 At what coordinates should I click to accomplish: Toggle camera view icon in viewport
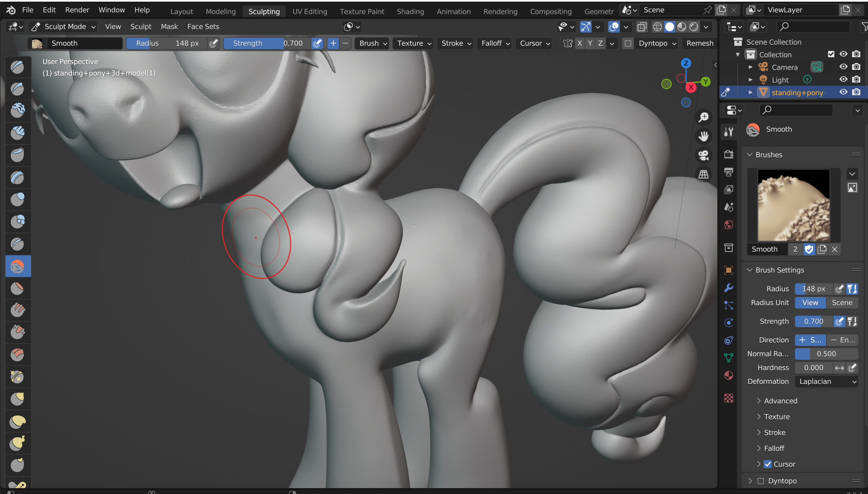(704, 155)
